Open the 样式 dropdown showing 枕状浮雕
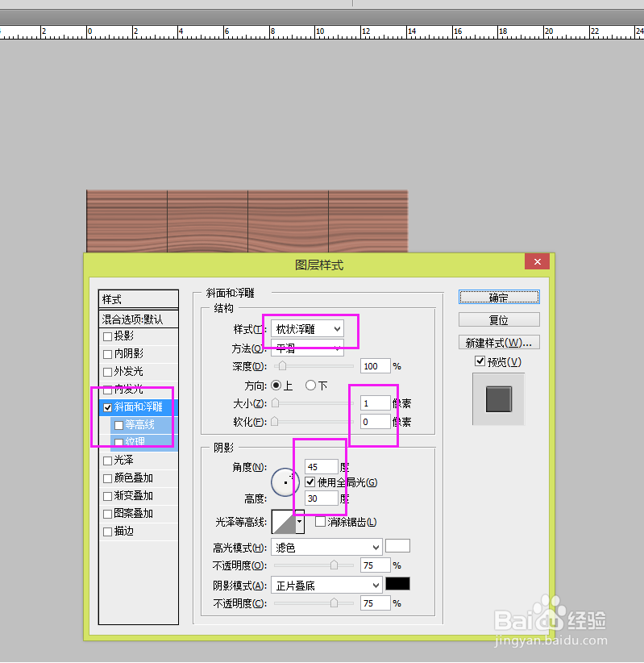 [307, 329]
